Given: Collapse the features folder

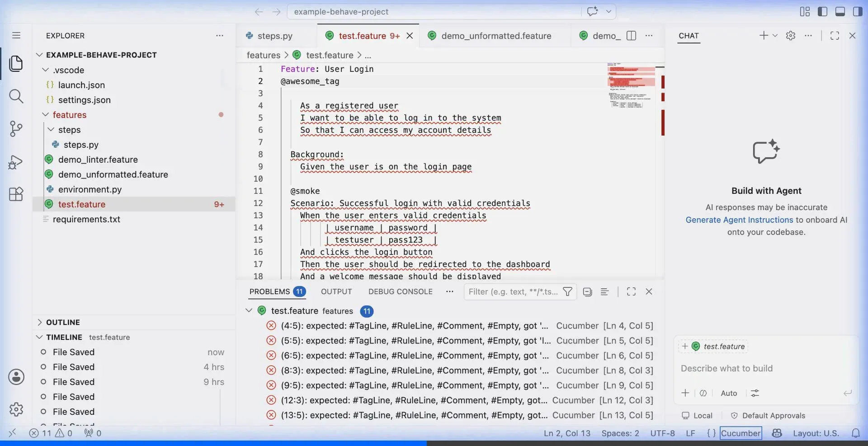Looking at the screenshot, I should tap(45, 115).
